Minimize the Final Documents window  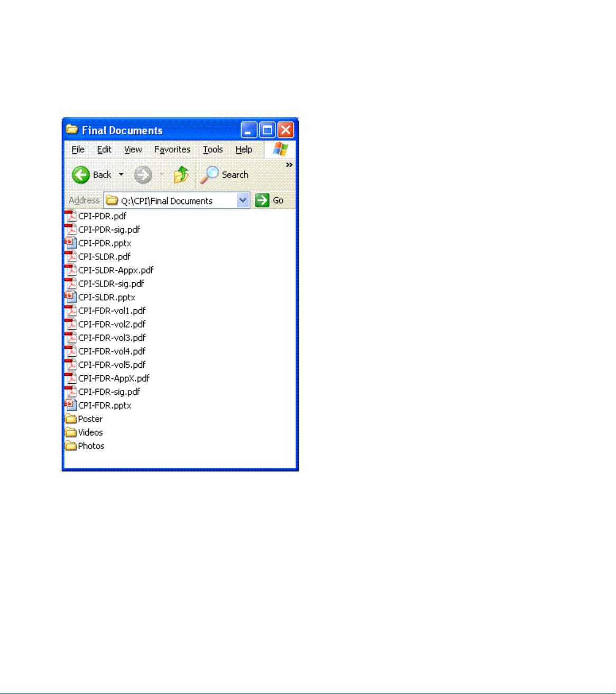pyautogui.click(x=249, y=130)
